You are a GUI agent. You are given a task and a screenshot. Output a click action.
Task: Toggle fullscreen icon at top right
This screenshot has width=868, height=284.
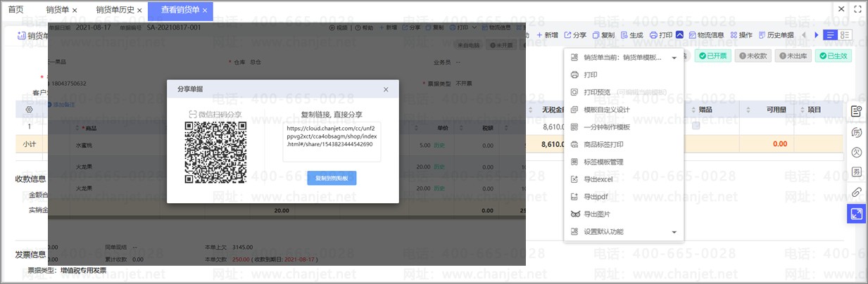tap(857, 9)
